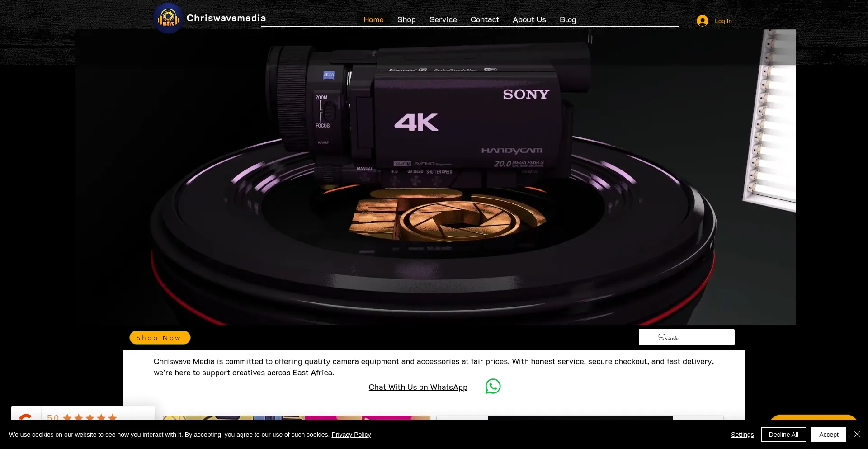Dismiss the cookie banner with the X
Image resolution: width=868 pixels, height=449 pixels.
coord(857,434)
